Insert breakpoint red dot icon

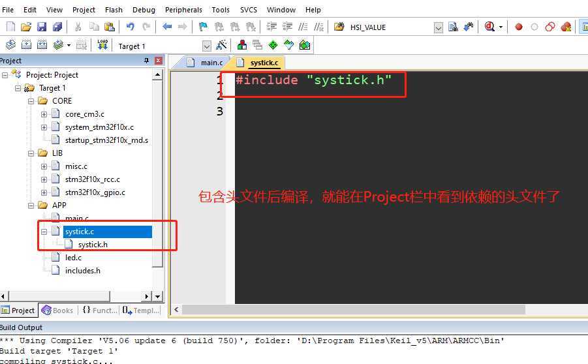519,27
